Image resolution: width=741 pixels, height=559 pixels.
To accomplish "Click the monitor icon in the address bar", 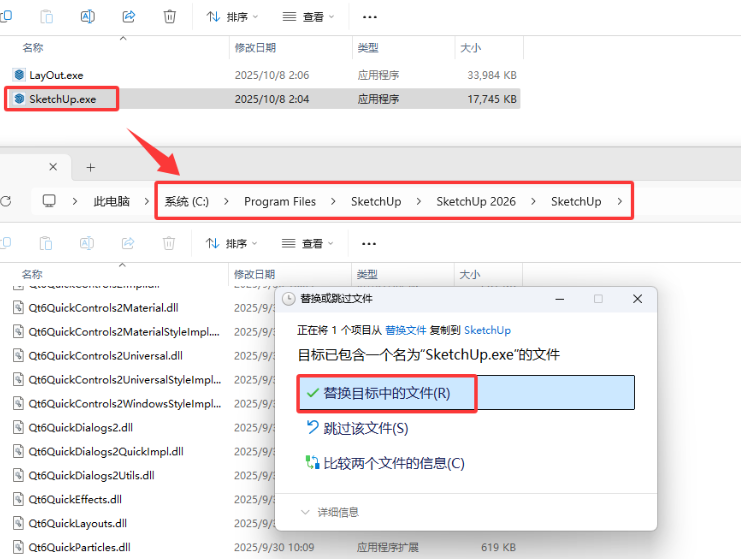I will pos(49,201).
